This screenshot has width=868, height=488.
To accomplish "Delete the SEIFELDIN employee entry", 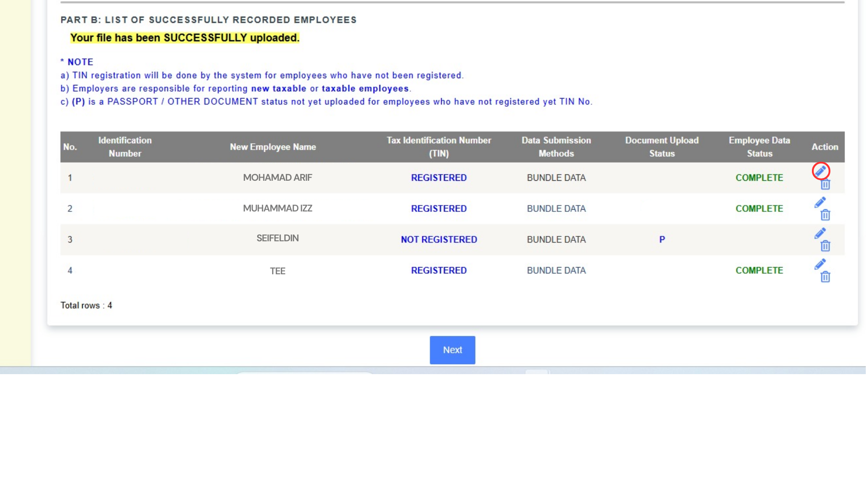I will tap(826, 246).
